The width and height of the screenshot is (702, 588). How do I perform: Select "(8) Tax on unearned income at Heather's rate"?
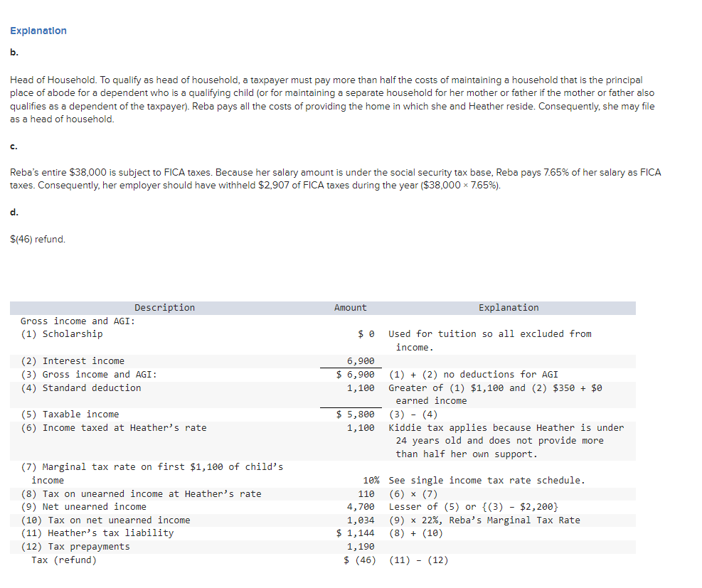coord(141,494)
